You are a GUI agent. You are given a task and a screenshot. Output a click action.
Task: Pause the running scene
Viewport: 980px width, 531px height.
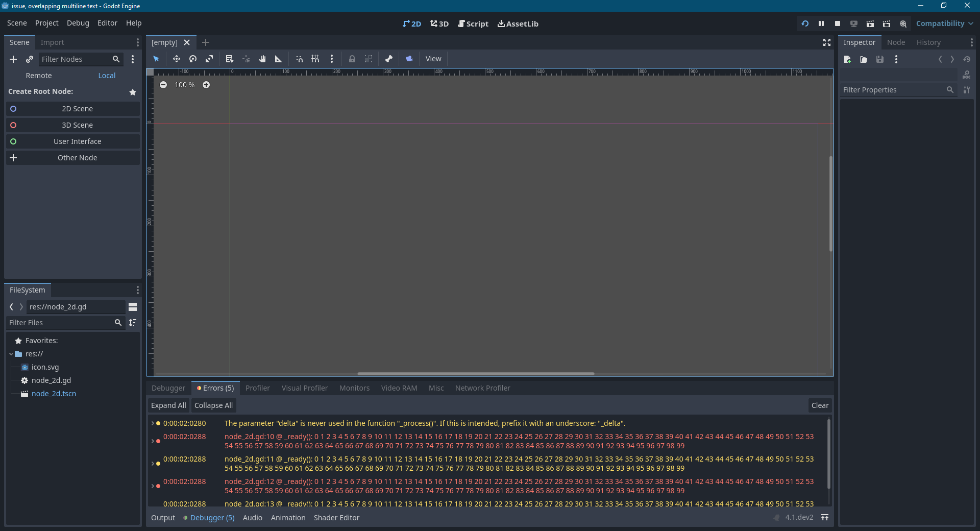[821, 23]
